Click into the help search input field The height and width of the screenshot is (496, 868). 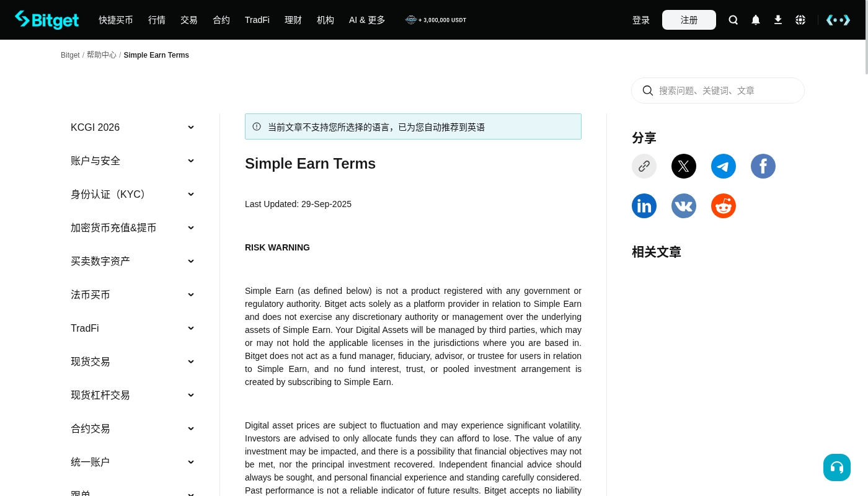coord(718,91)
